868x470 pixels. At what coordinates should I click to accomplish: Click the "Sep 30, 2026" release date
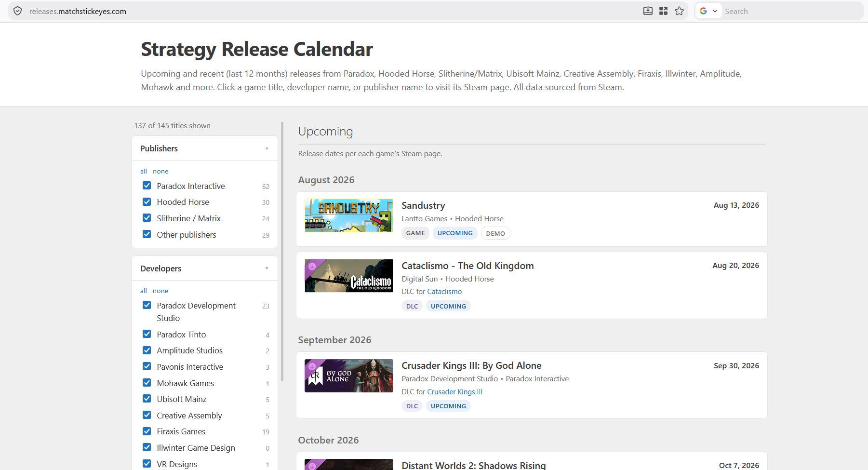point(736,366)
